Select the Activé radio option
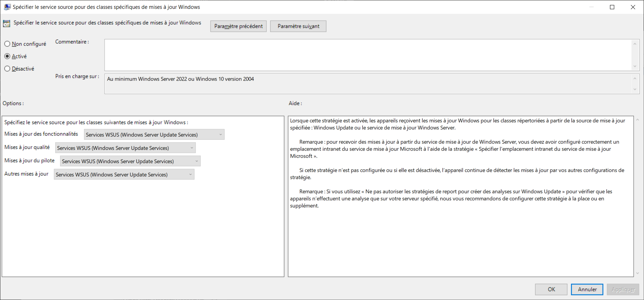 point(7,56)
